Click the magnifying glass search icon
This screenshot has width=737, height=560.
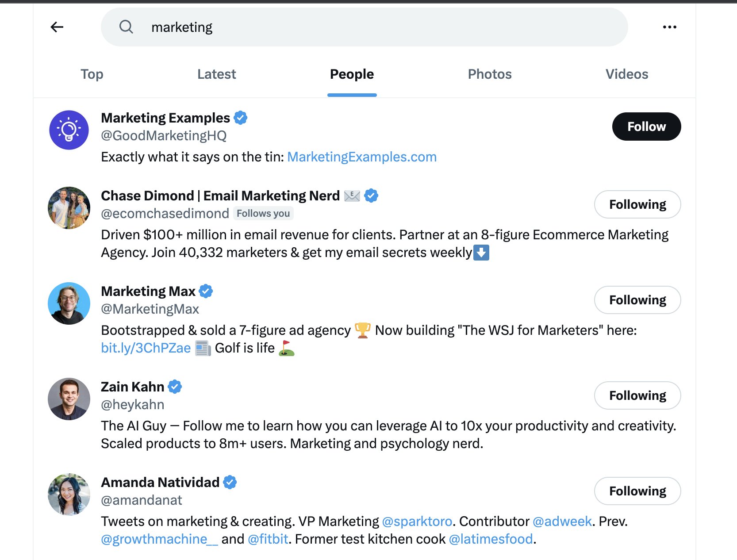tap(126, 27)
